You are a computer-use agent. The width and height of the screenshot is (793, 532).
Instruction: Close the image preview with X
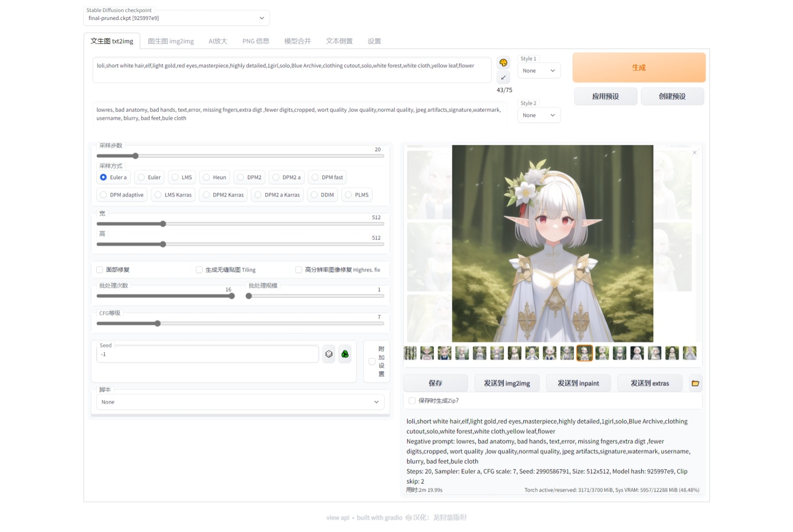click(695, 153)
